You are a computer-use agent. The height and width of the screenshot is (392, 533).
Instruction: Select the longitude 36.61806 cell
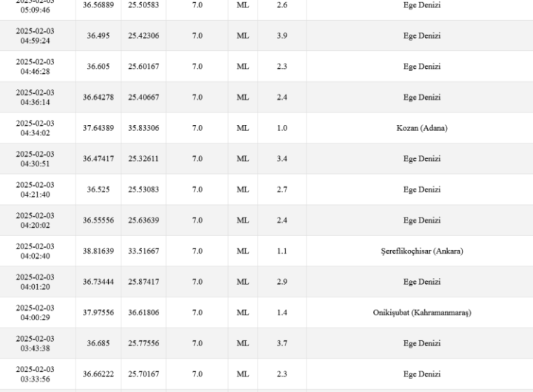tap(144, 313)
